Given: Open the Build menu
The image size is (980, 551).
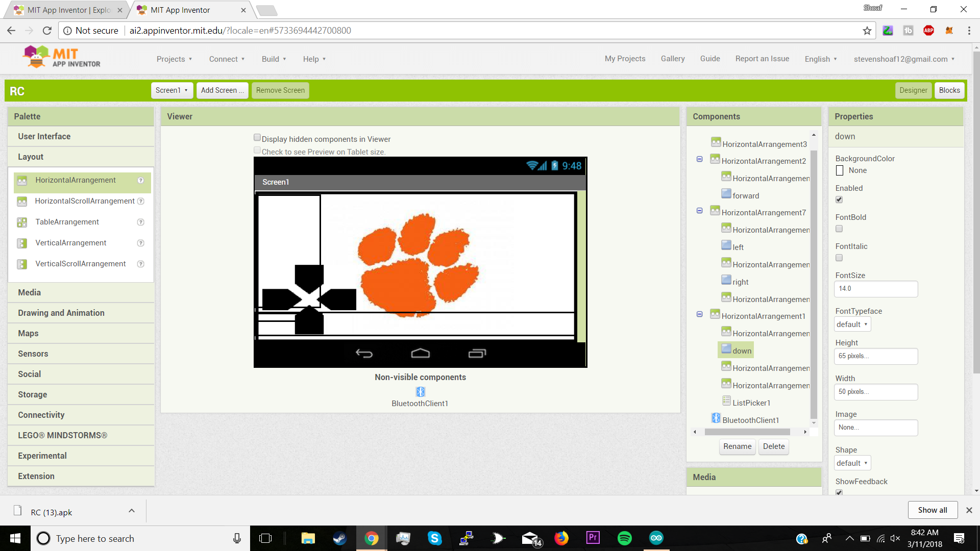Looking at the screenshot, I should [x=274, y=59].
